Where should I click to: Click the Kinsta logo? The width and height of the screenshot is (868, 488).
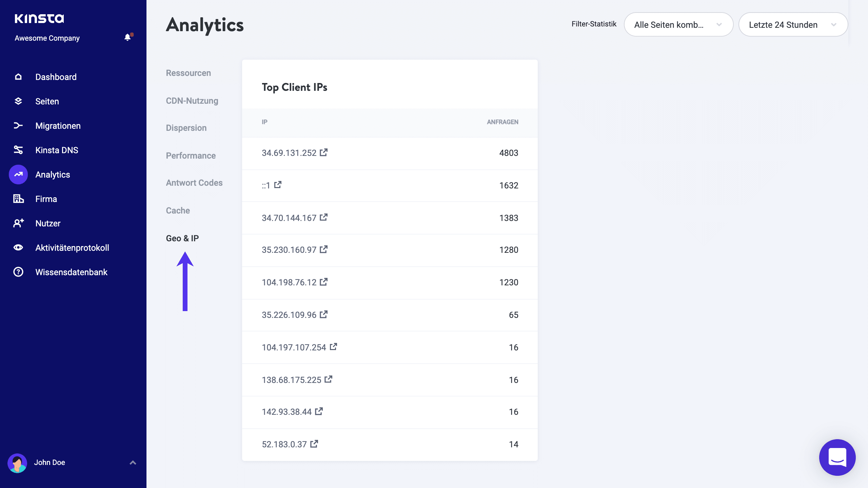tap(39, 18)
